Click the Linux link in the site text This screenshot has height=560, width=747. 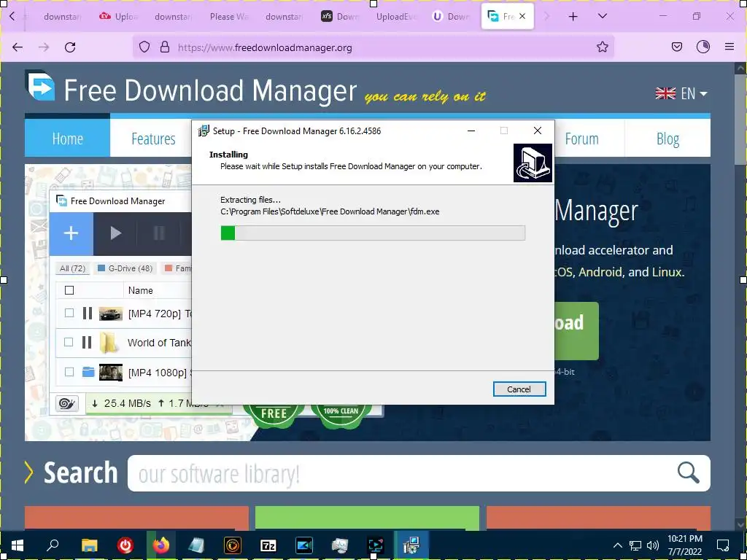[667, 272]
